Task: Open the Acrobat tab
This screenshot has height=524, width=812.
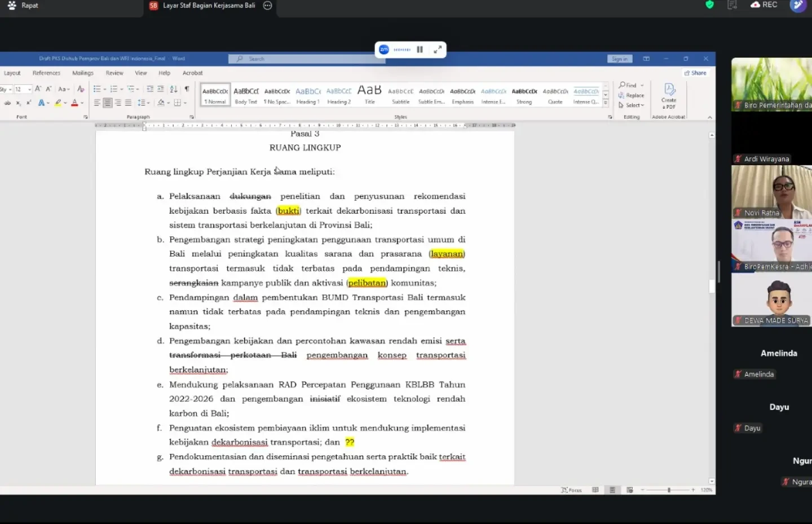Action: tap(192, 73)
